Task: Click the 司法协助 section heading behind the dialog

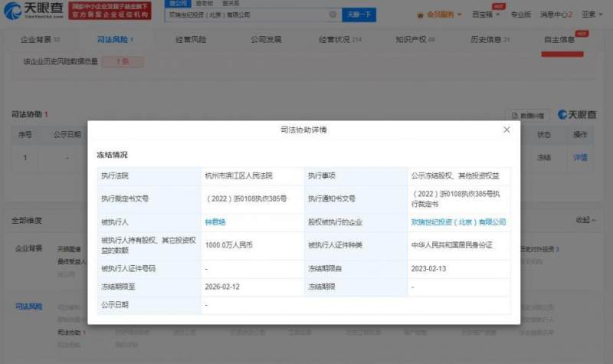Action: 29,114
